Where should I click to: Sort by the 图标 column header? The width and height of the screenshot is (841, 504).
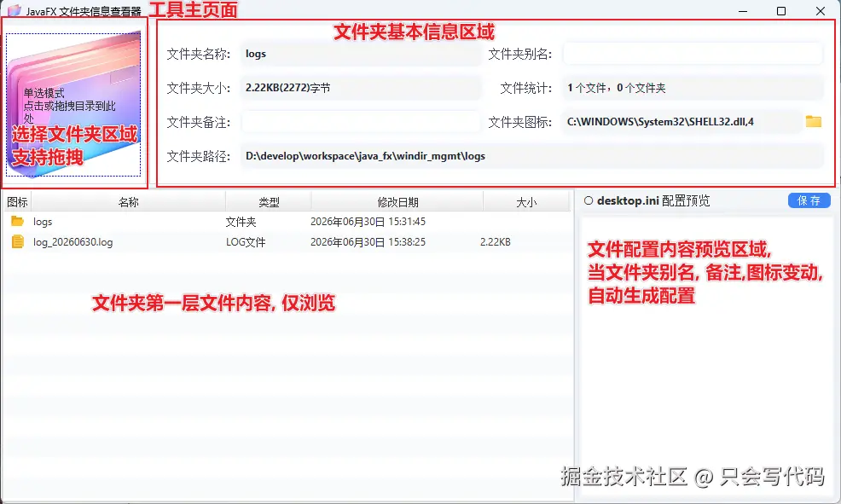18,202
